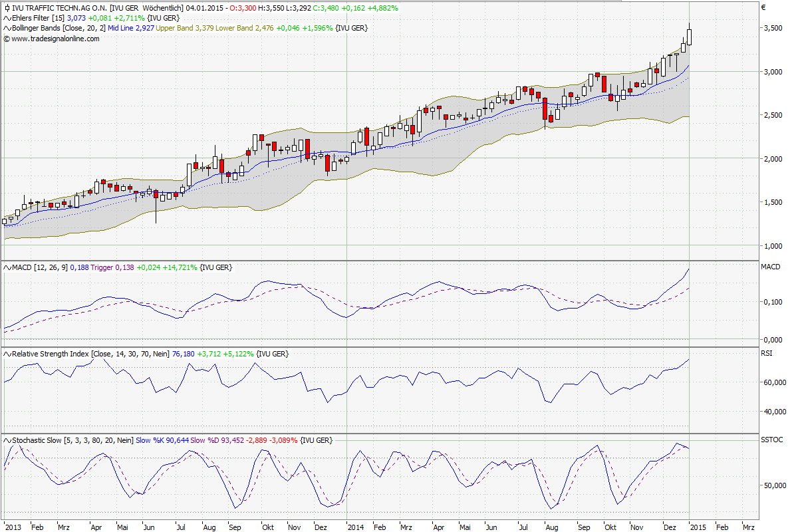
Task: Click the Slow %K 90,644 value
Action: pyautogui.click(x=162, y=440)
